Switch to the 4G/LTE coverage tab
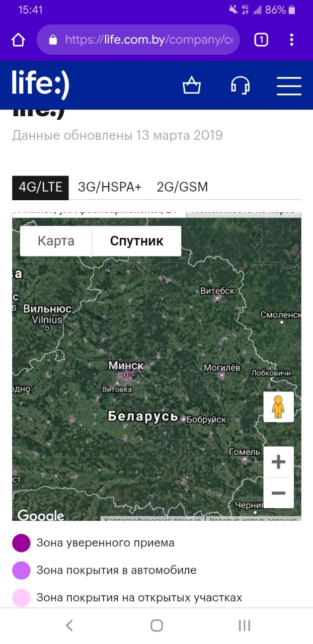The width and height of the screenshot is (313, 644). 40,187
